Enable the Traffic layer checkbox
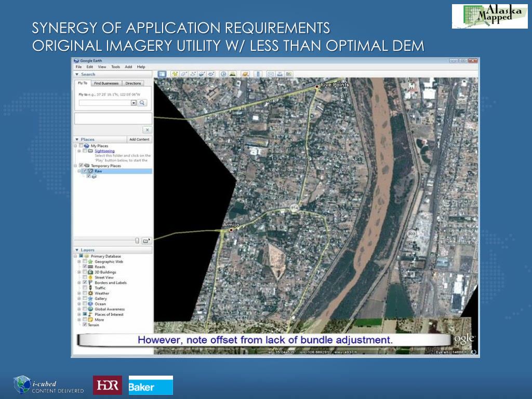532x399 pixels. tap(85, 288)
